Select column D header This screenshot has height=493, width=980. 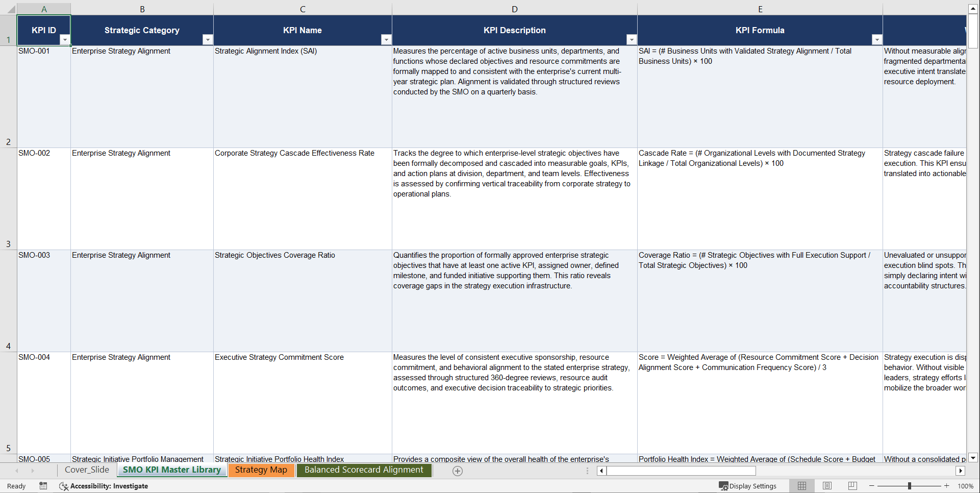515,9
